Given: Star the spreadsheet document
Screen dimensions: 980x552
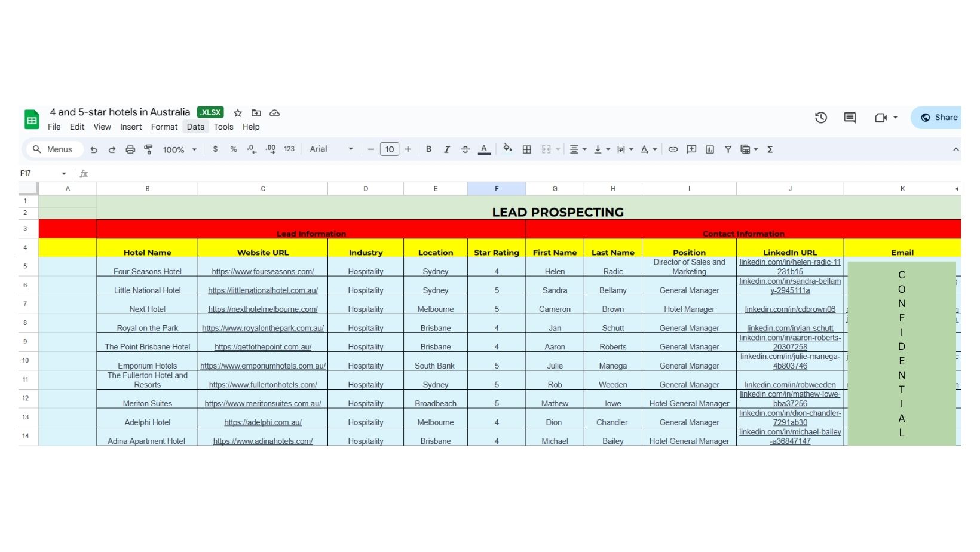Looking at the screenshot, I should tap(238, 113).
